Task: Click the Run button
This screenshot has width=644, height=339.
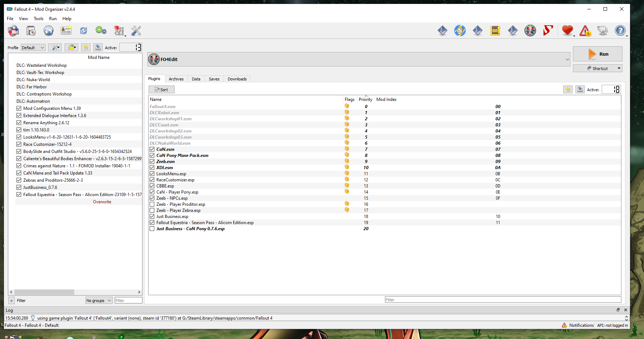Action: point(597,54)
